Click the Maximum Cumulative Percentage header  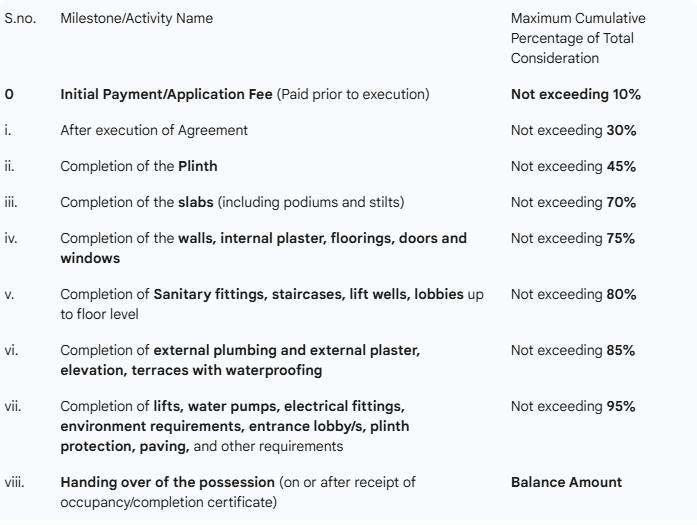pos(578,38)
